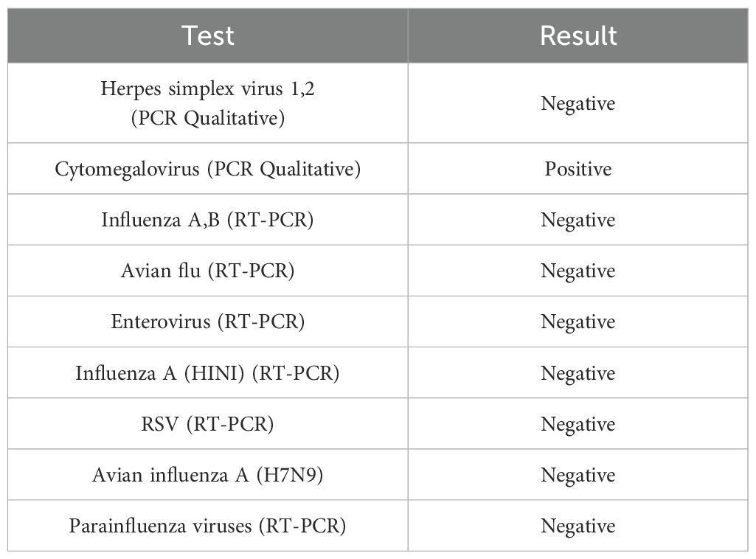Select the Negative result for H7N9
Viewport: 756px width, 559px height.
[578, 475]
